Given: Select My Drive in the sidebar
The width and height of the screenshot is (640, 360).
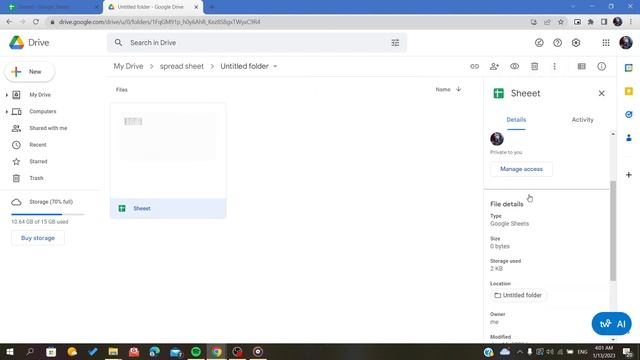Looking at the screenshot, I should click(40, 95).
